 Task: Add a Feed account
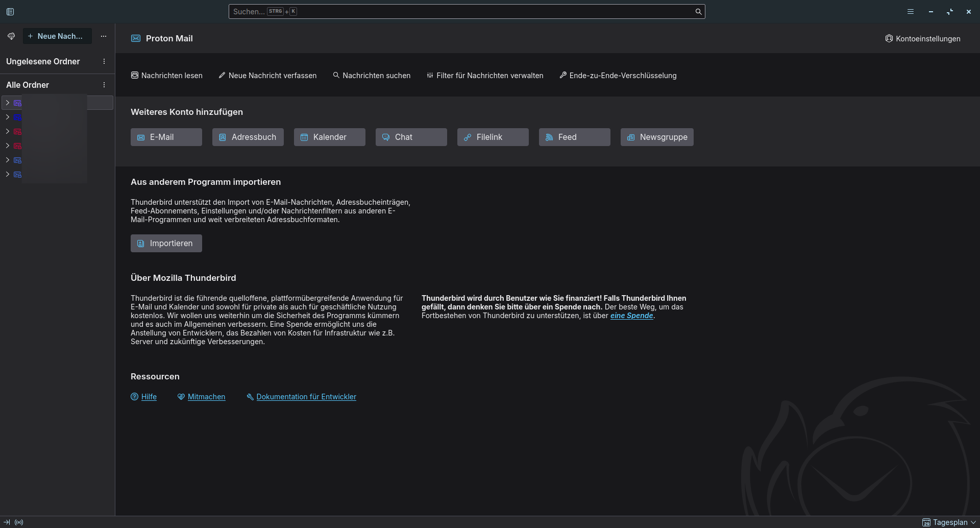575,137
